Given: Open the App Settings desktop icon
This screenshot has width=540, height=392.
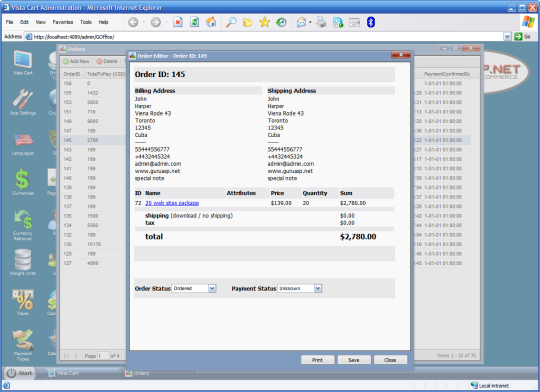Looking at the screenshot, I should click(x=23, y=102).
